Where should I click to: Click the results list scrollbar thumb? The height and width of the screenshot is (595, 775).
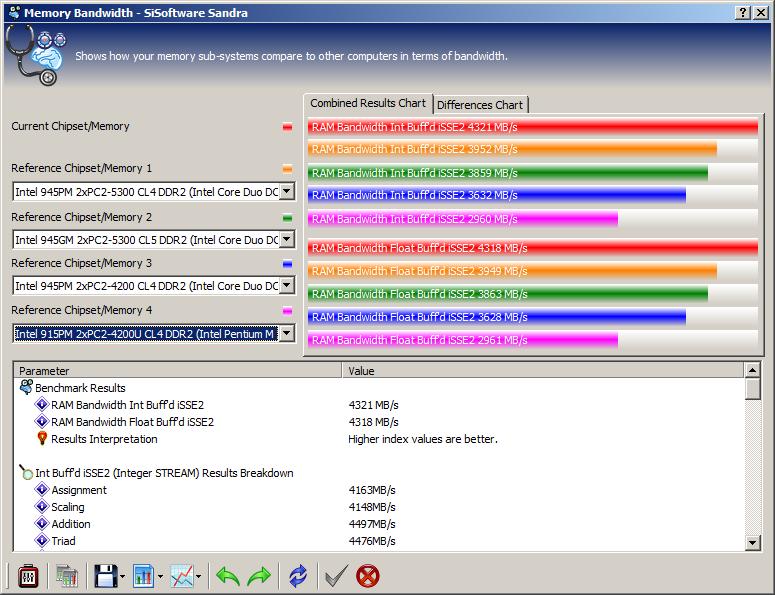tap(752, 388)
